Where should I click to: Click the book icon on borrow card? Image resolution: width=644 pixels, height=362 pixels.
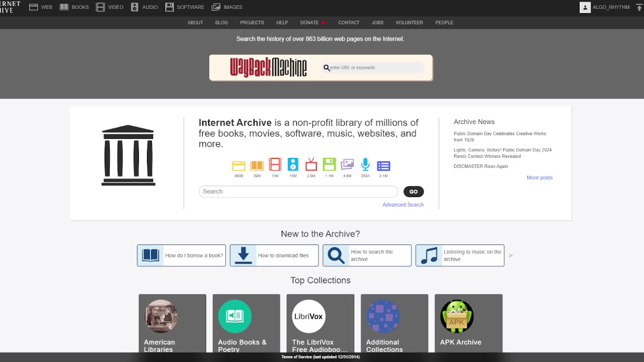tap(150, 255)
